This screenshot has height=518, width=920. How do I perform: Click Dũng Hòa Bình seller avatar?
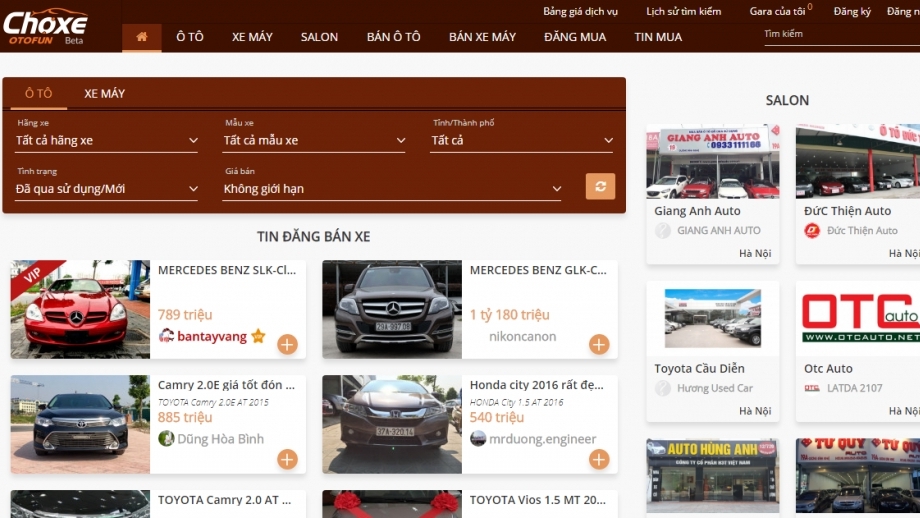[167, 439]
